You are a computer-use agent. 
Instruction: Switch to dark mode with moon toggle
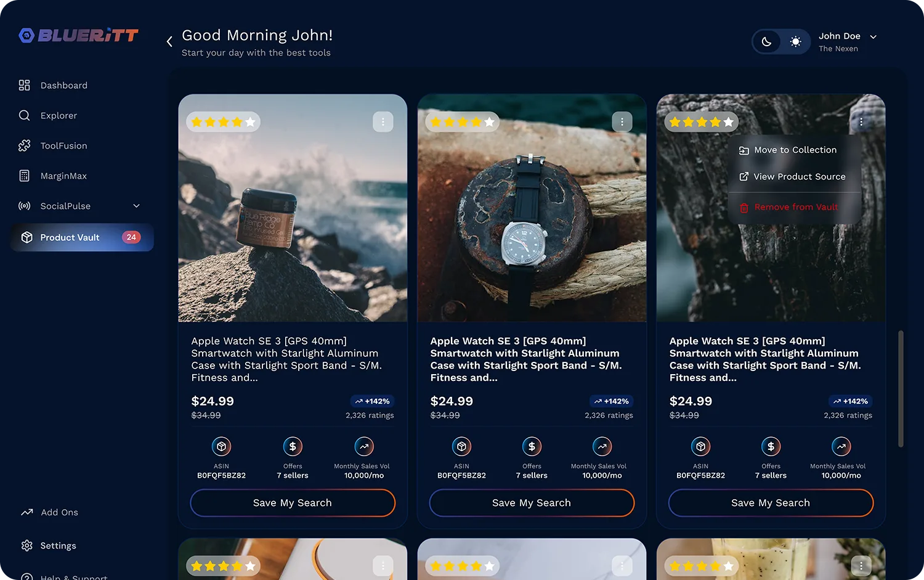(x=767, y=42)
